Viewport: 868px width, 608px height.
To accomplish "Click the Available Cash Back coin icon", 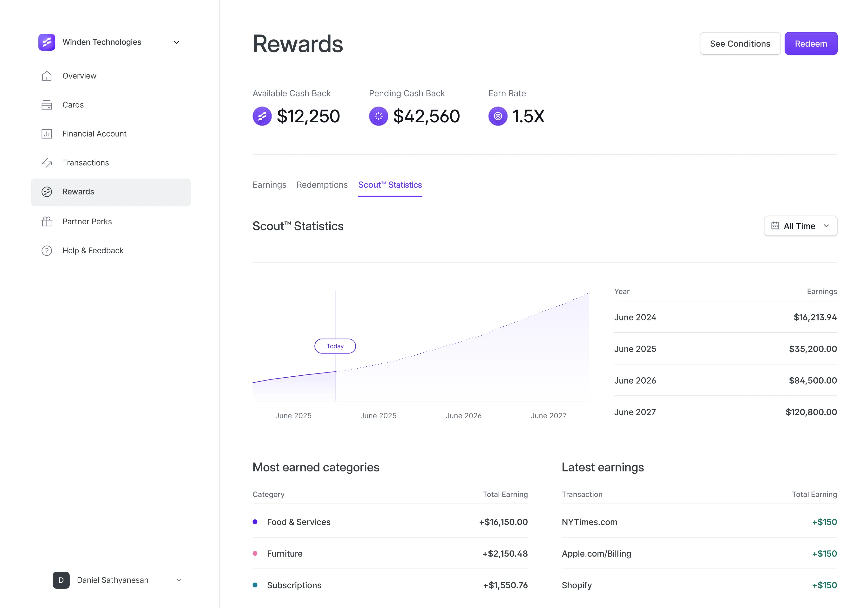I will click(x=262, y=116).
